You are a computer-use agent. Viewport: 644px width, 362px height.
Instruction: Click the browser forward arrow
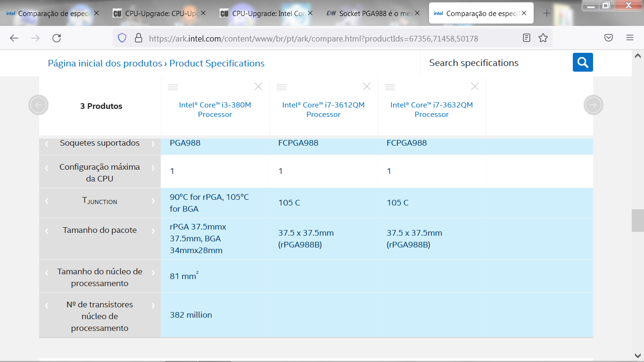click(x=35, y=38)
